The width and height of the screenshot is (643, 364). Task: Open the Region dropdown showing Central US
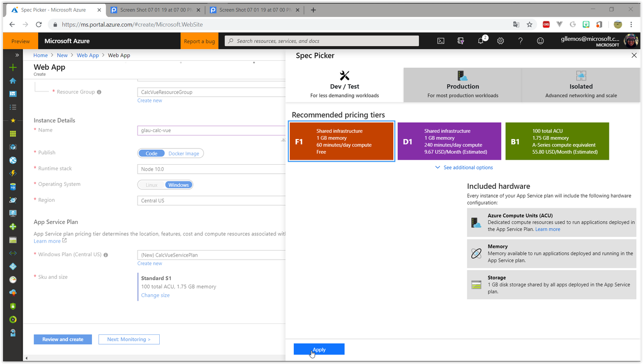pos(211,201)
